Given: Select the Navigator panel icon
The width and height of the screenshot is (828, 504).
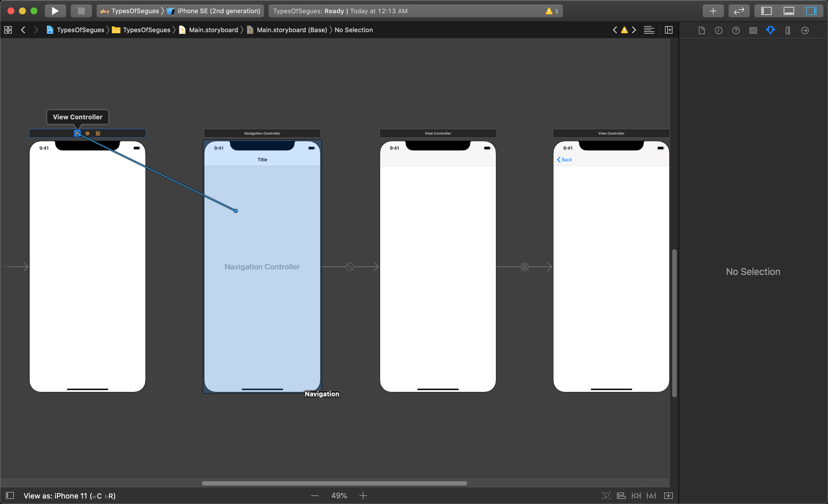Looking at the screenshot, I should pos(767,11).
